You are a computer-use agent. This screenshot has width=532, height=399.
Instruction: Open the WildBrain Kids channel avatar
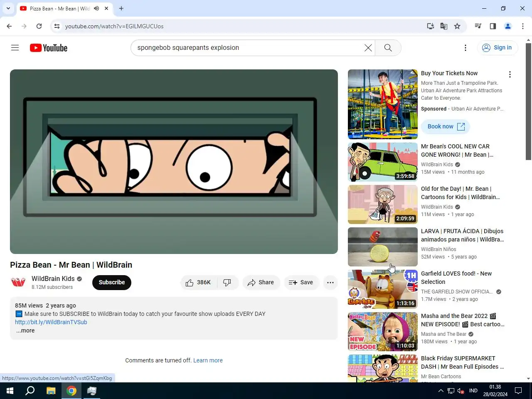(18, 283)
